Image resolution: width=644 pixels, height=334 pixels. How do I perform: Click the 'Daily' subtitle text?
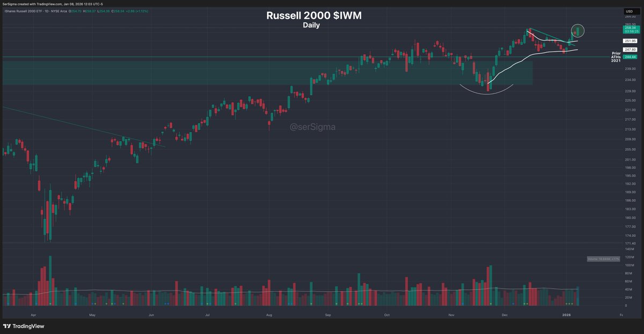coord(311,25)
